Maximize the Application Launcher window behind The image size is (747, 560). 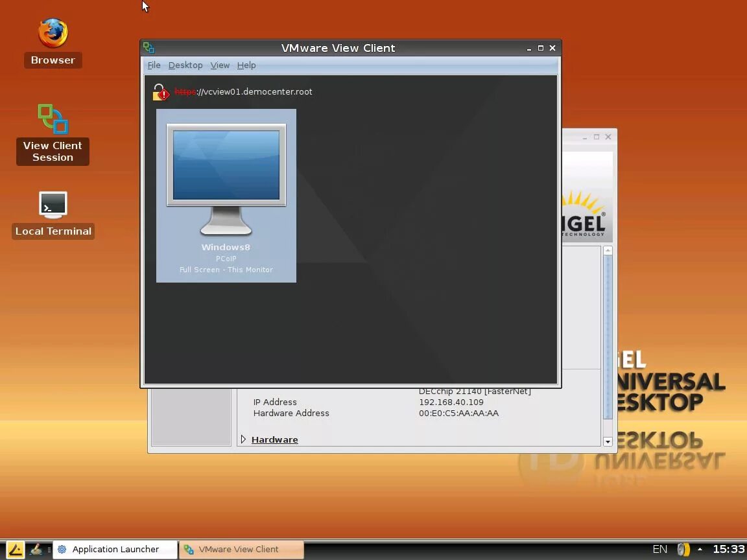597,137
